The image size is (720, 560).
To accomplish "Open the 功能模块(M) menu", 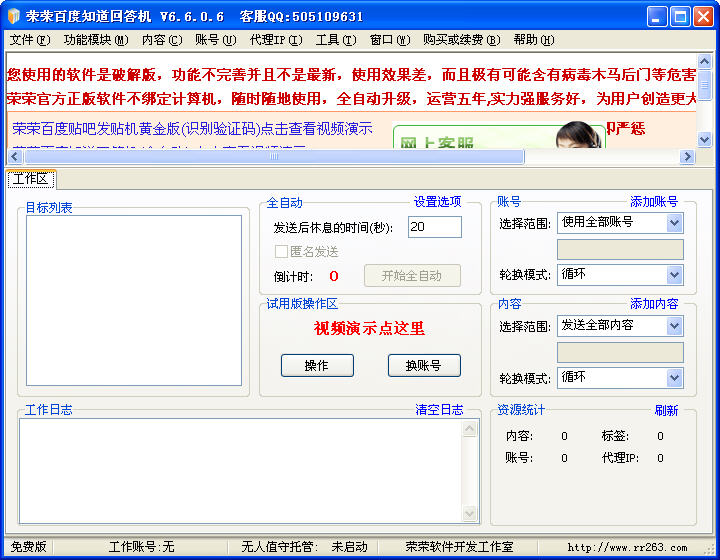I will [96, 40].
